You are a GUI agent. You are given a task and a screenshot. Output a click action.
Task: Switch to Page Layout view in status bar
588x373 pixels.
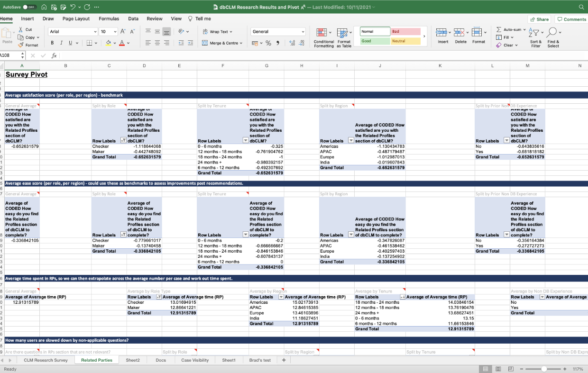click(x=498, y=369)
